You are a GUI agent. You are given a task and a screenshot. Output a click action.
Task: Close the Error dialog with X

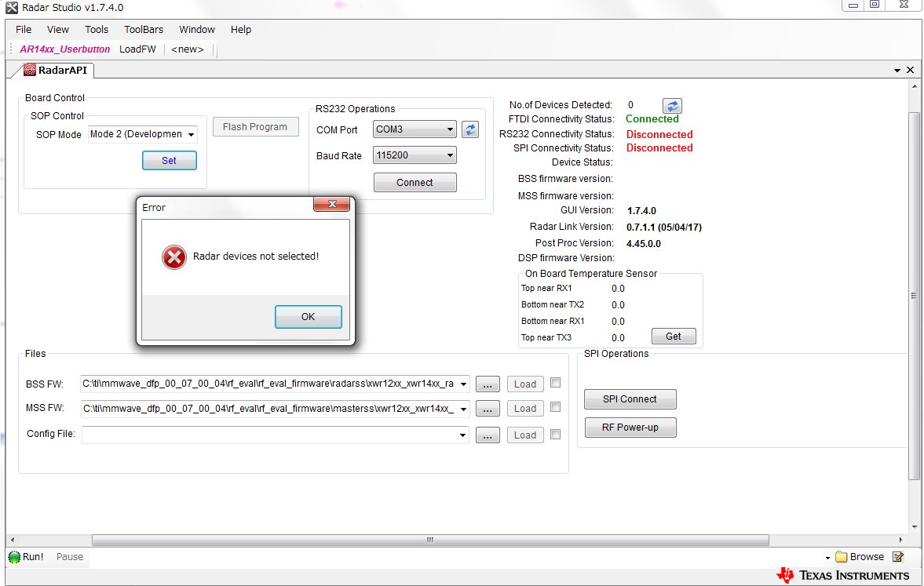pyautogui.click(x=332, y=204)
